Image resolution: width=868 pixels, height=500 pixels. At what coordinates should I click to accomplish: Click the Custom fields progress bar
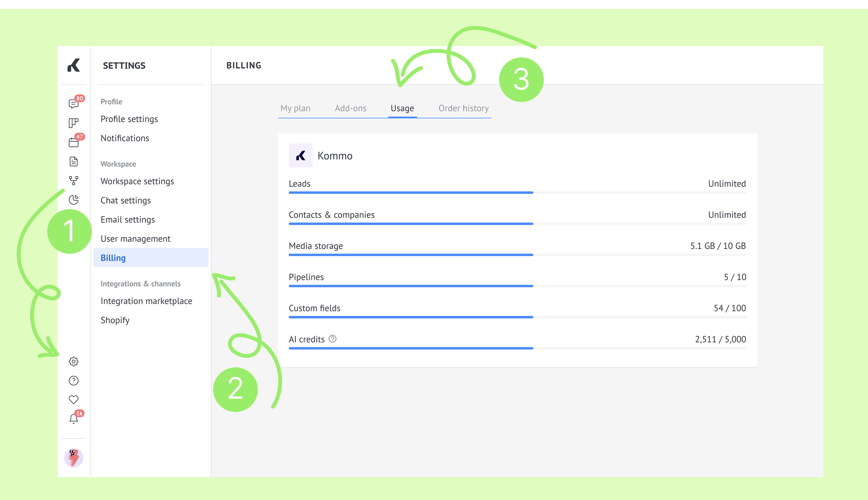(x=517, y=317)
